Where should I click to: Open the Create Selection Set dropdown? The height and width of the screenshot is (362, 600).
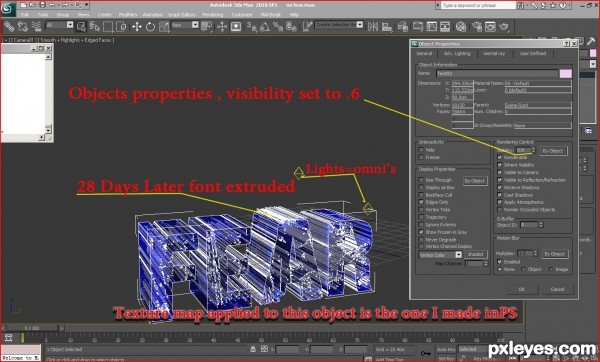[360, 25]
